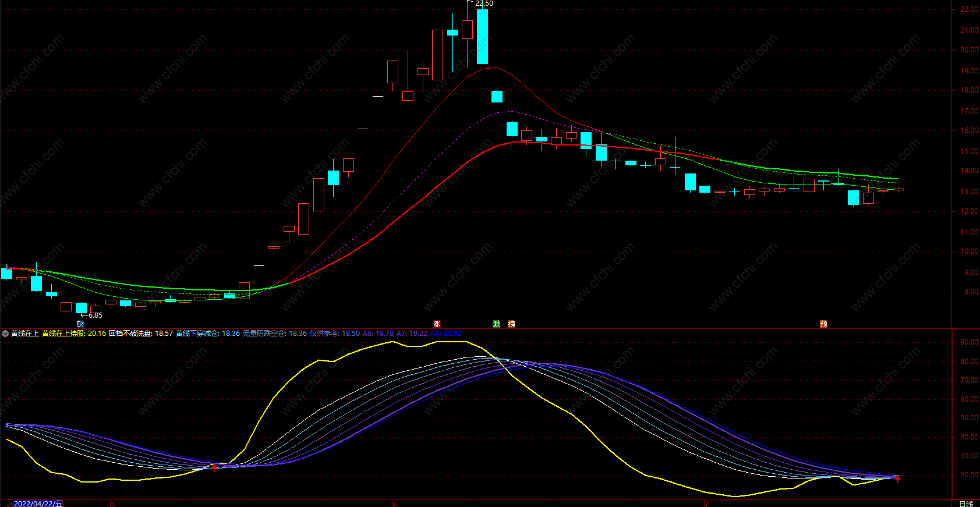980x507 pixels.
Task: Click the green 跌 event marker icon
Action: (496, 324)
